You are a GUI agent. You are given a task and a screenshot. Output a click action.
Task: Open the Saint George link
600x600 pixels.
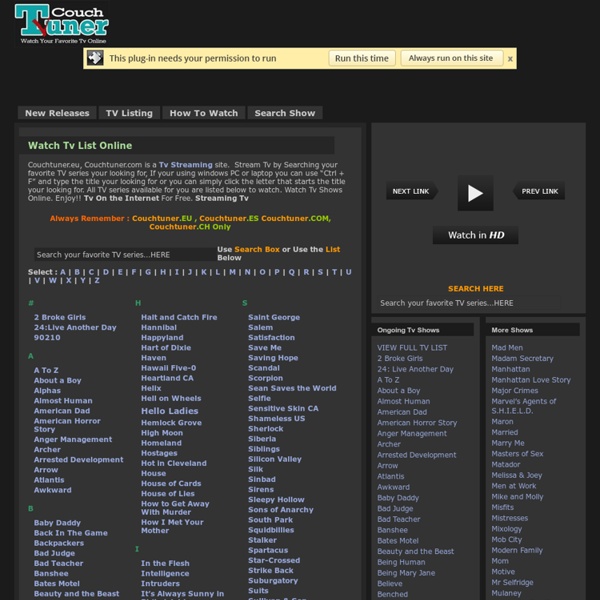(x=274, y=317)
